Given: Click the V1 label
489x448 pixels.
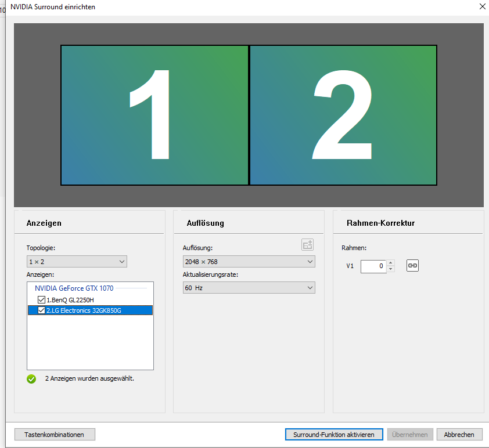Looking at the screenshot, I should tap(350, 266).
